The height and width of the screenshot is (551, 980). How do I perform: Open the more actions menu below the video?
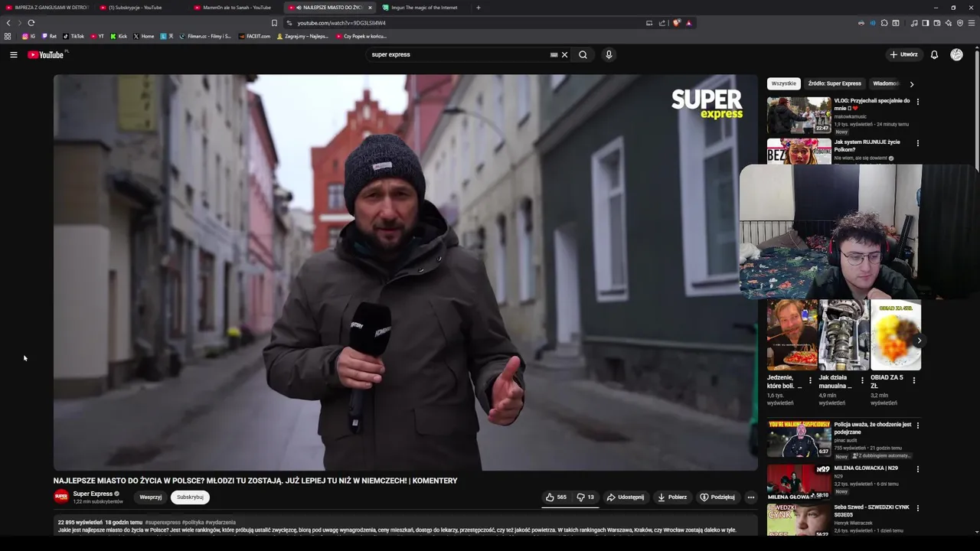(x=750, y=497)
